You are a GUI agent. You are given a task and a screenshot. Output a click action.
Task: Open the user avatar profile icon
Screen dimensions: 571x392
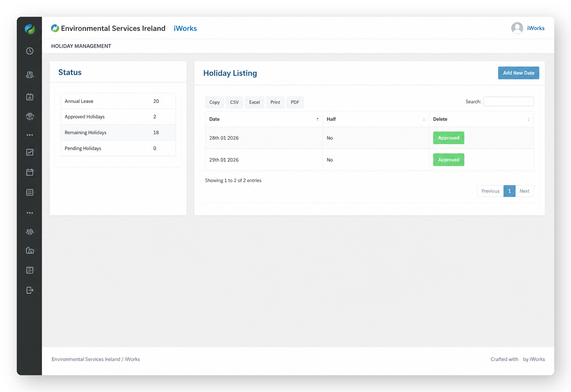point(517,28)
